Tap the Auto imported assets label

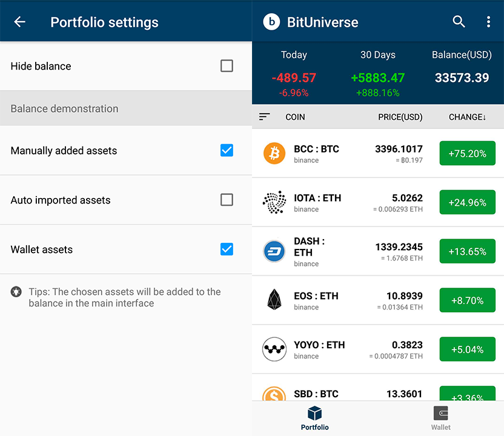tap(61, 200)
